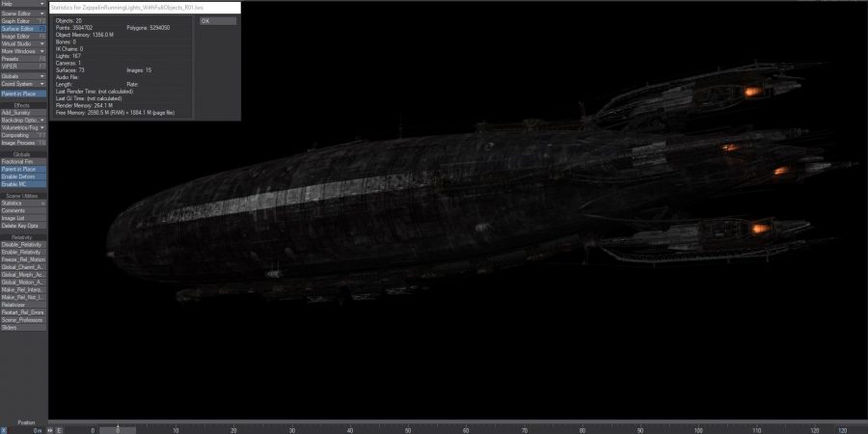Toggle Fractional Frames option
Viewport: 868px width, 434px height.
pyautogui.click(x=23, y=161)
